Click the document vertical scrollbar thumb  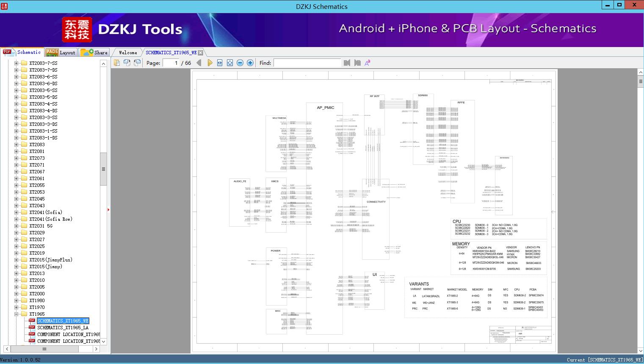pos(640,82)
